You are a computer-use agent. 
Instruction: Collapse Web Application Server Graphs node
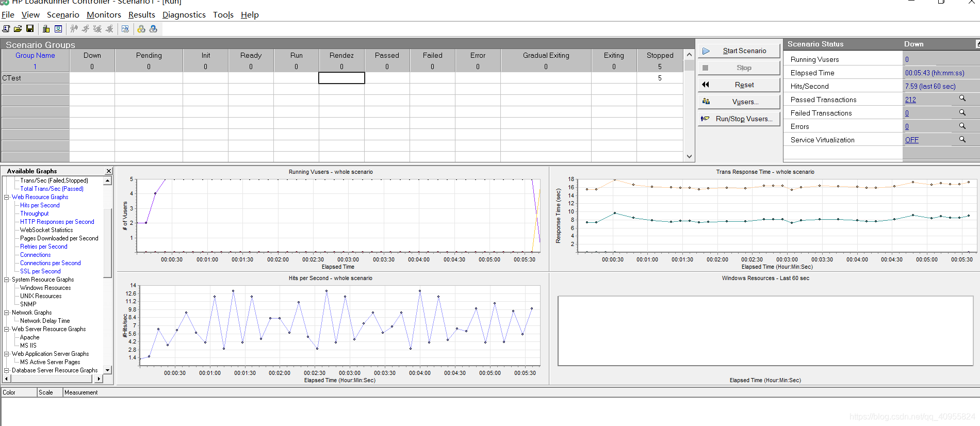(x=7, y=354)
